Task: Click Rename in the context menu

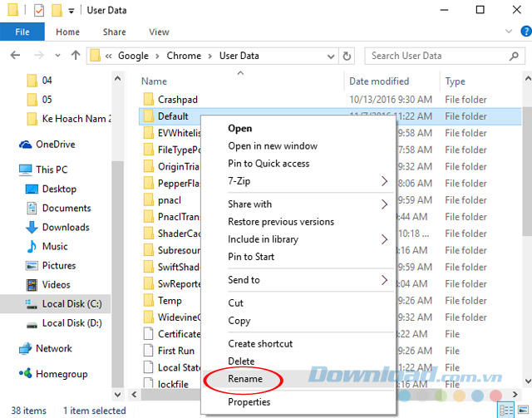Action: pos(245,379)
